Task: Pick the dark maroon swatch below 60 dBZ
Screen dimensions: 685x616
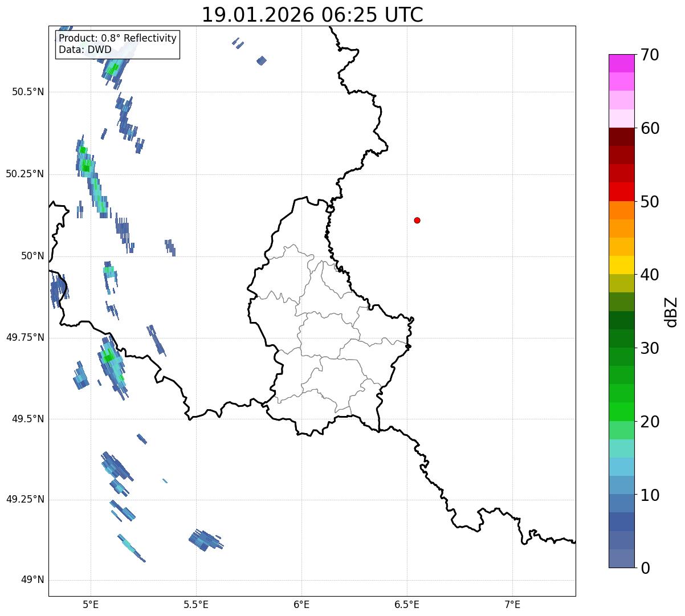Action: click(622, 137)
